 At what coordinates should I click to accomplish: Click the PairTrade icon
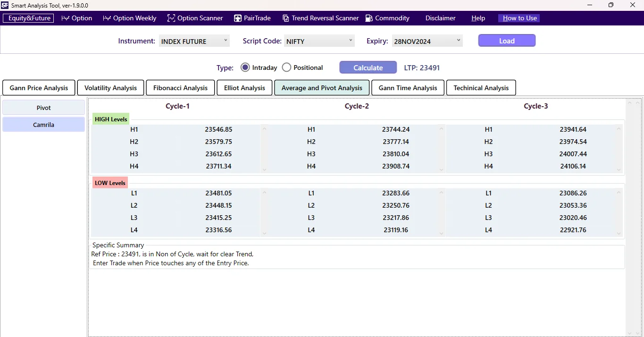click(237, 18)
